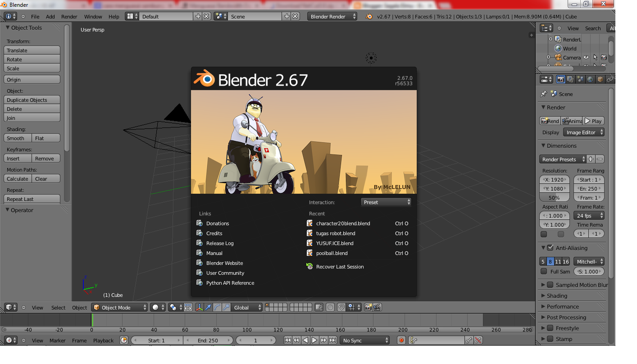Click the OpenGL render animation clapperboard icon
The width and height of the screenshot is (637, 364).
(x=378, y=307)
